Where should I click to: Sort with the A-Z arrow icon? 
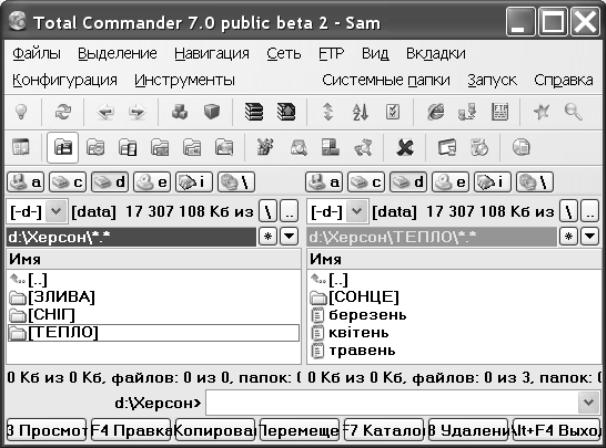(x=360, y=112)
